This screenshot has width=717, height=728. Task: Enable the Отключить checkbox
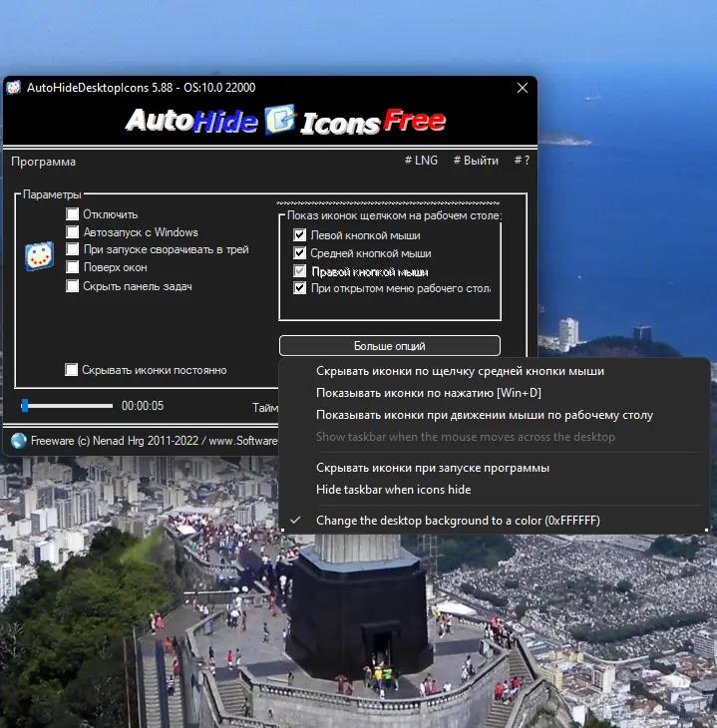[72, 214]
